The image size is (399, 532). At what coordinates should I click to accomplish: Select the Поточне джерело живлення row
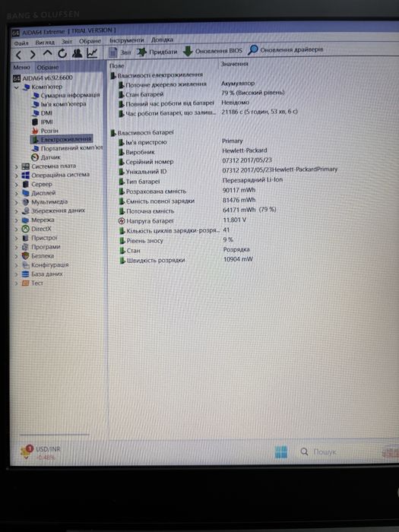click(187, 84)
